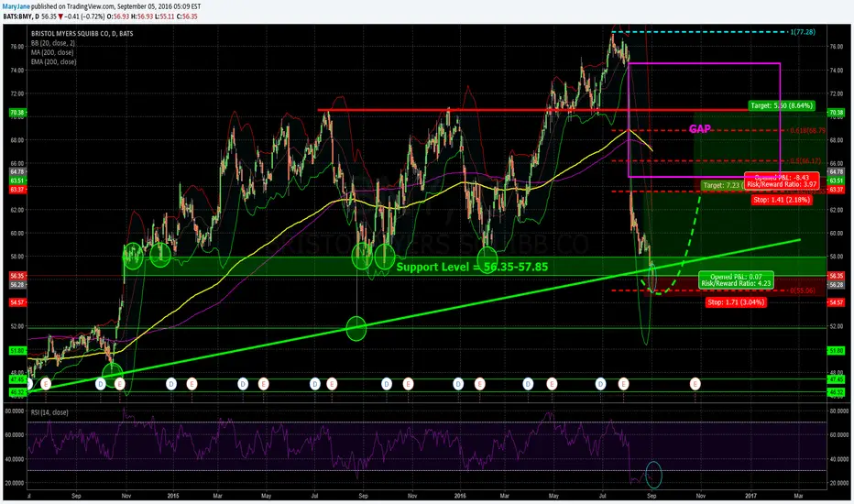Click the dividend D marker at July 2015

pos(315,384)
